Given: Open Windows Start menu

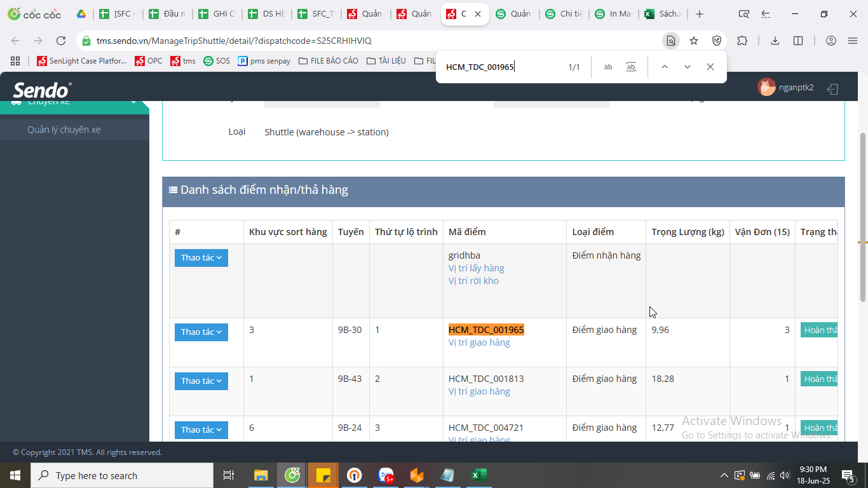Looking at the screenshot, I should pyautogui.click(x=15, y=475).
